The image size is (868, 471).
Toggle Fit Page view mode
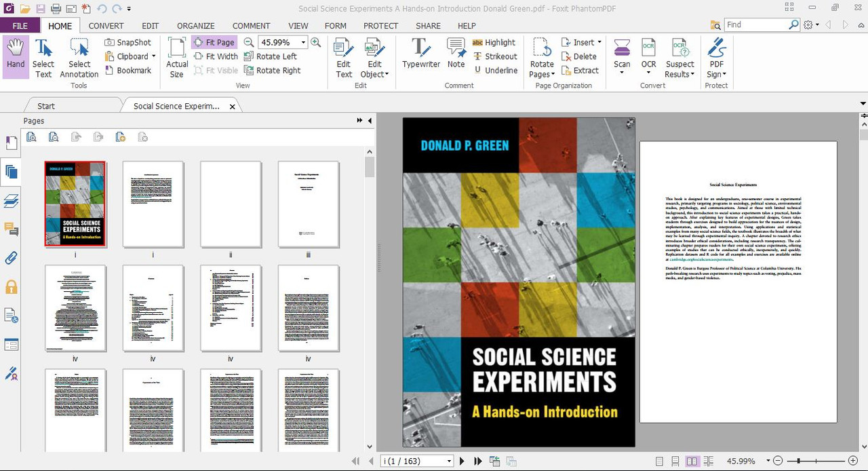[x=214, y=42]
